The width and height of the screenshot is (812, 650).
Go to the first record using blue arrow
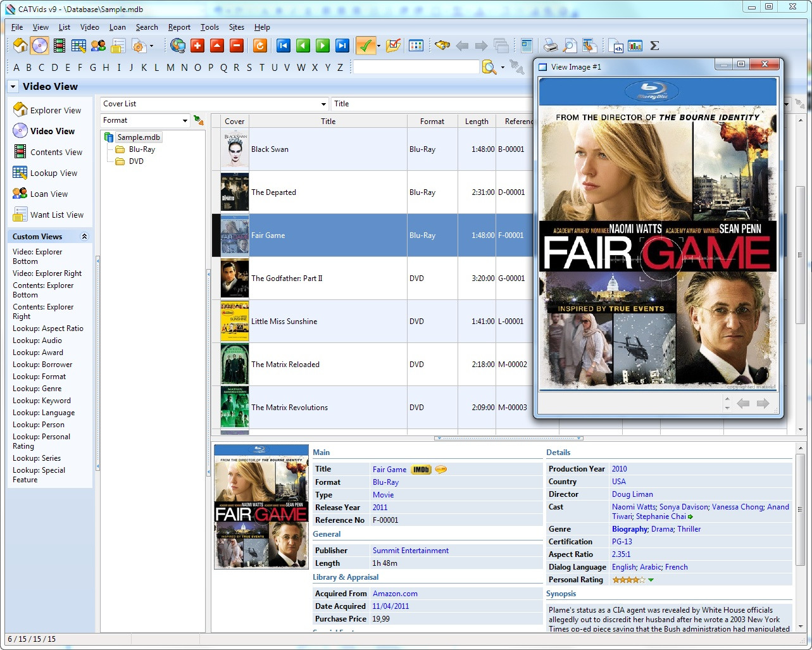pyautogui.click(x=284, y=46)
